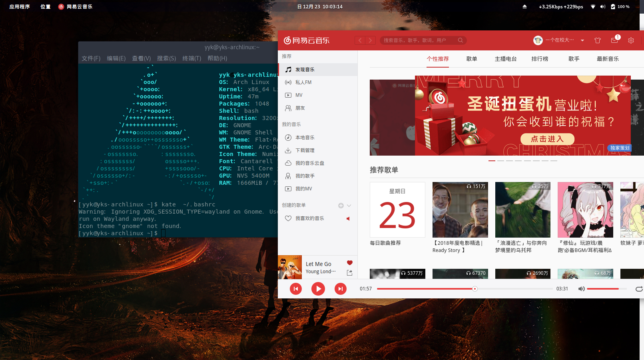Open the user avatar profile
The width and height of the screenshot is (644, 360).
point(538,40)
